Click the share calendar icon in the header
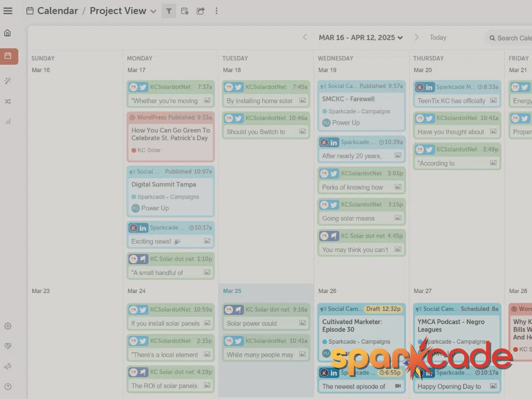This screenshot has height=399, width=532. (x=201, y=11)
